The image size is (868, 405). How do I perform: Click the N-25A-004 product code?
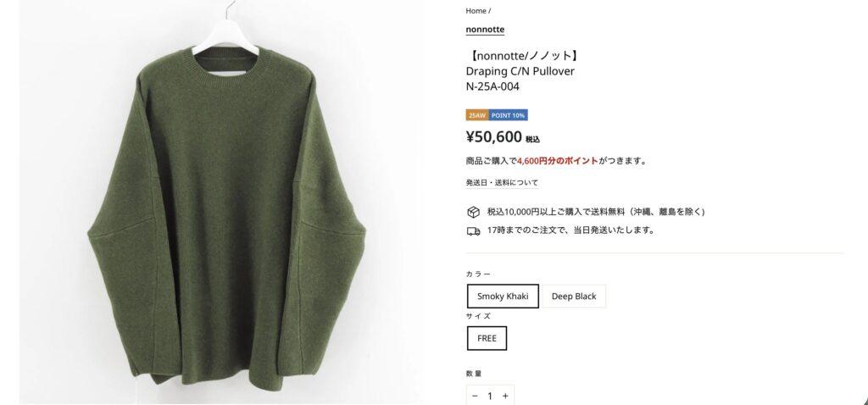(492, 87)
